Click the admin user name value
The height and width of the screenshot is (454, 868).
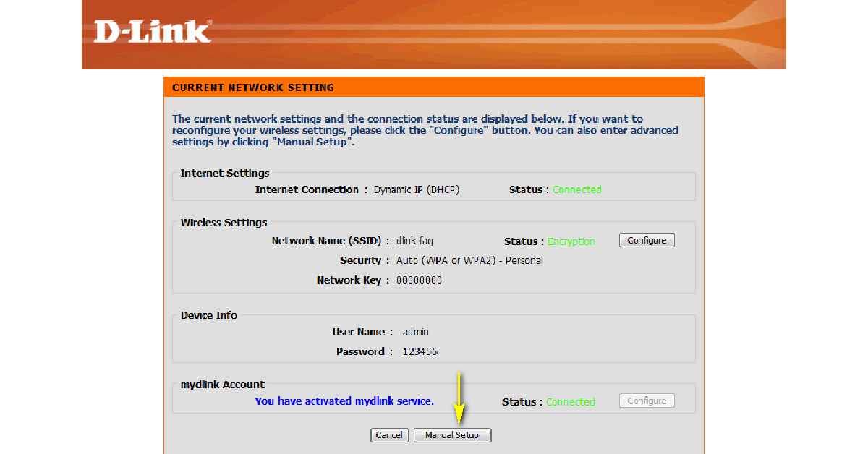[x=415, y=332]
